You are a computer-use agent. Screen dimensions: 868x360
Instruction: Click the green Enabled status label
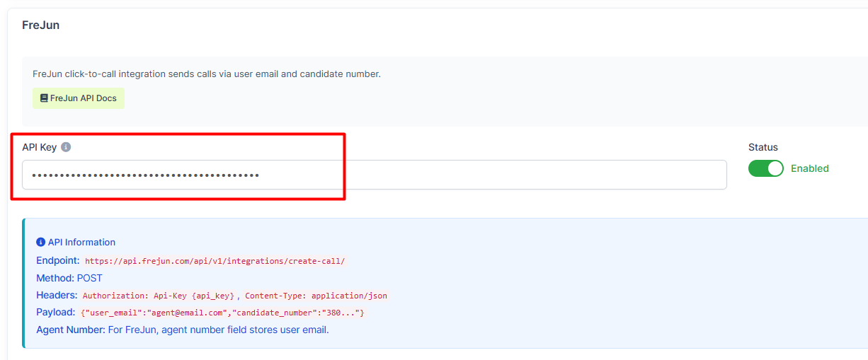[810, 168]
